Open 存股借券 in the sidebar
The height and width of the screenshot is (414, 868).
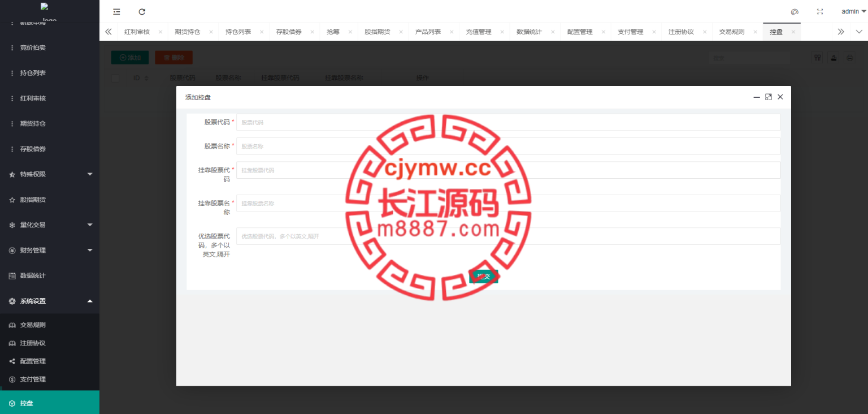click(x=50, y=149)
